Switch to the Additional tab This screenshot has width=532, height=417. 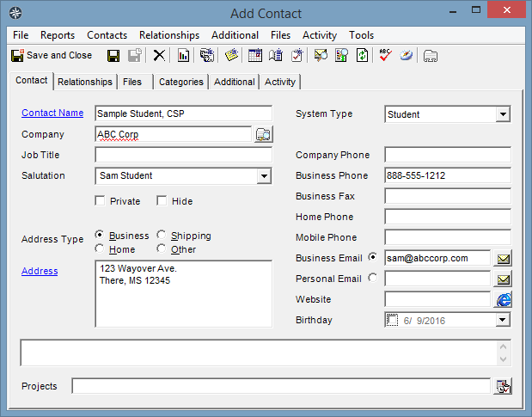[x=235, y=82]
